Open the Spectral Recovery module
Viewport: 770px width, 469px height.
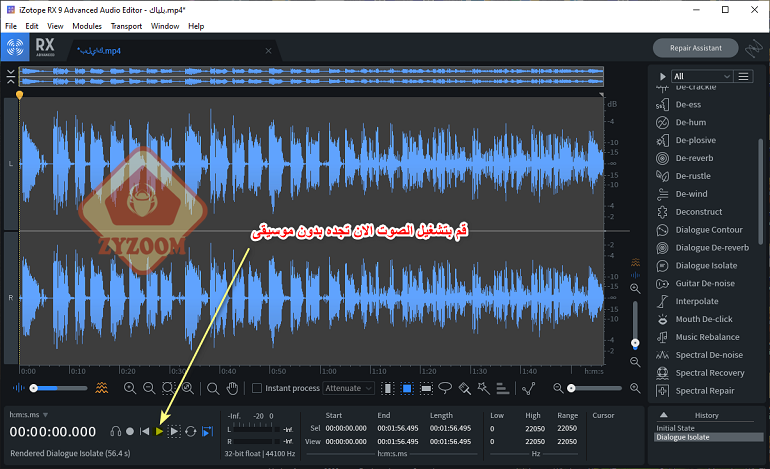709,373
